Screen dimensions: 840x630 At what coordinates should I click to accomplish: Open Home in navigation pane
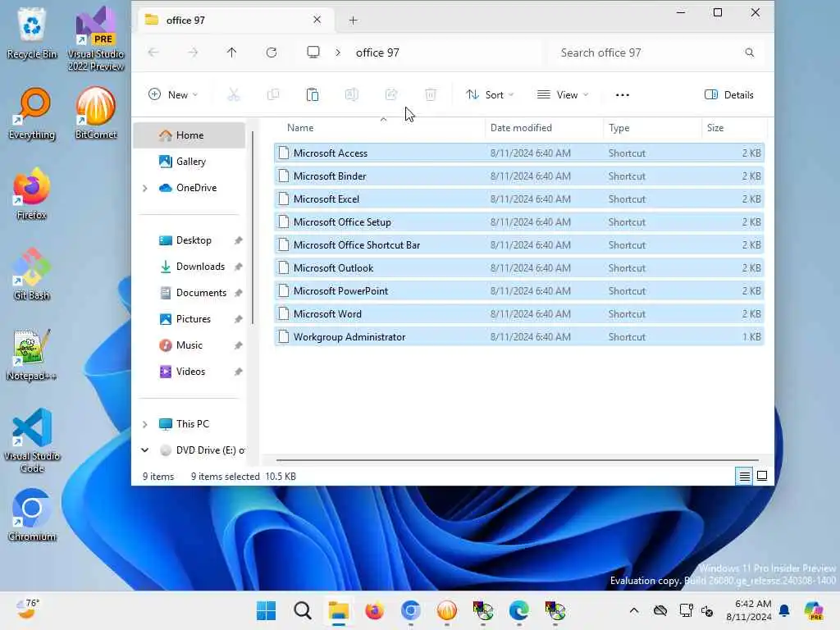point(189,135)
